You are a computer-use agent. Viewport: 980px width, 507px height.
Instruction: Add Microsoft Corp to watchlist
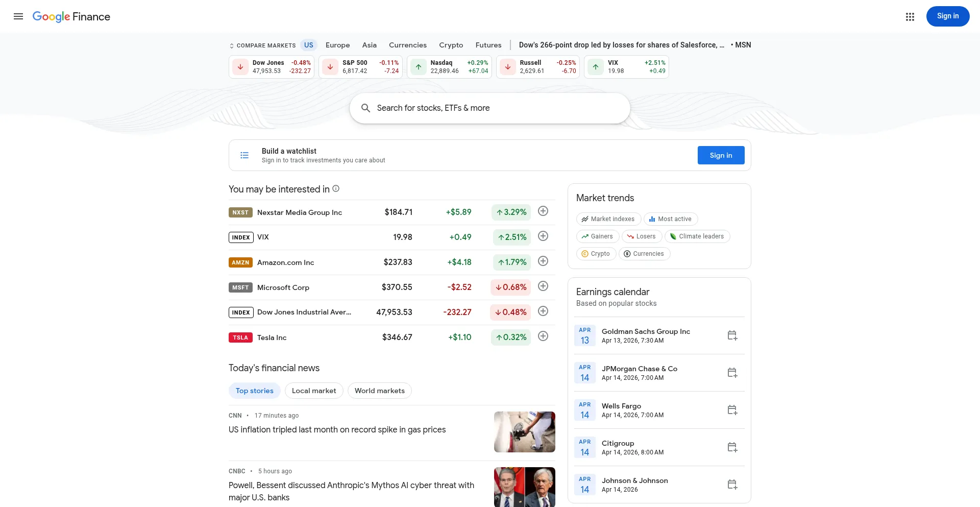(543, 286)
